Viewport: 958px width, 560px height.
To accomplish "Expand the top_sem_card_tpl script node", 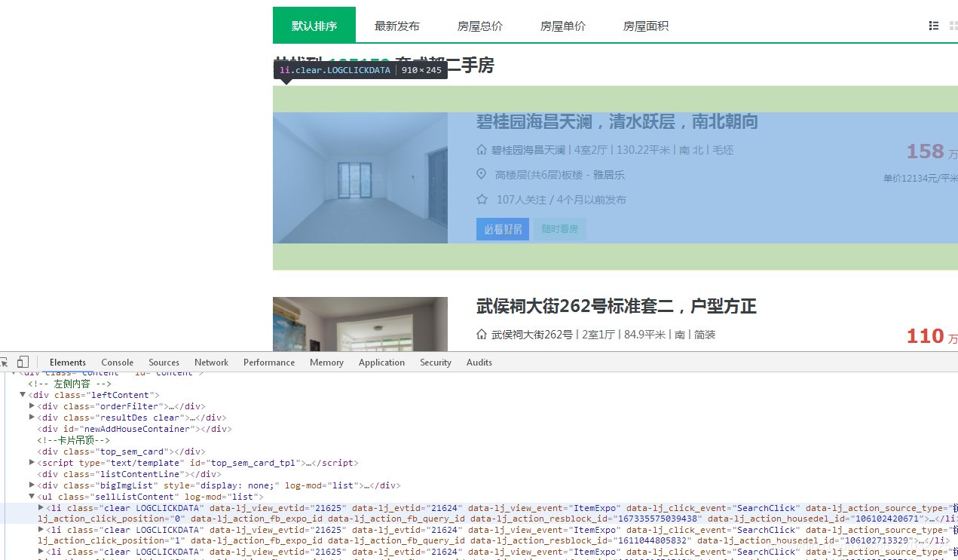I will [x=32, y=463].
